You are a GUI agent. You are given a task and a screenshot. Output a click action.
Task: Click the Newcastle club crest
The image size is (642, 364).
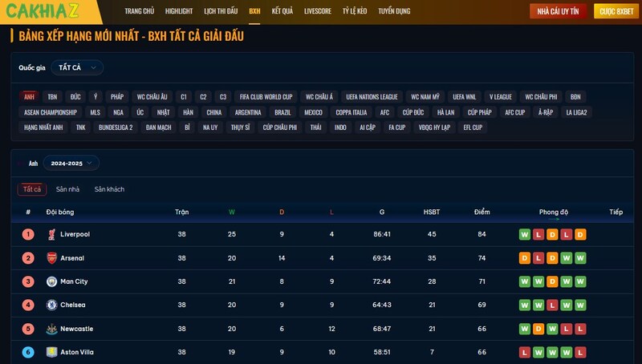click(x=51, y=329)
